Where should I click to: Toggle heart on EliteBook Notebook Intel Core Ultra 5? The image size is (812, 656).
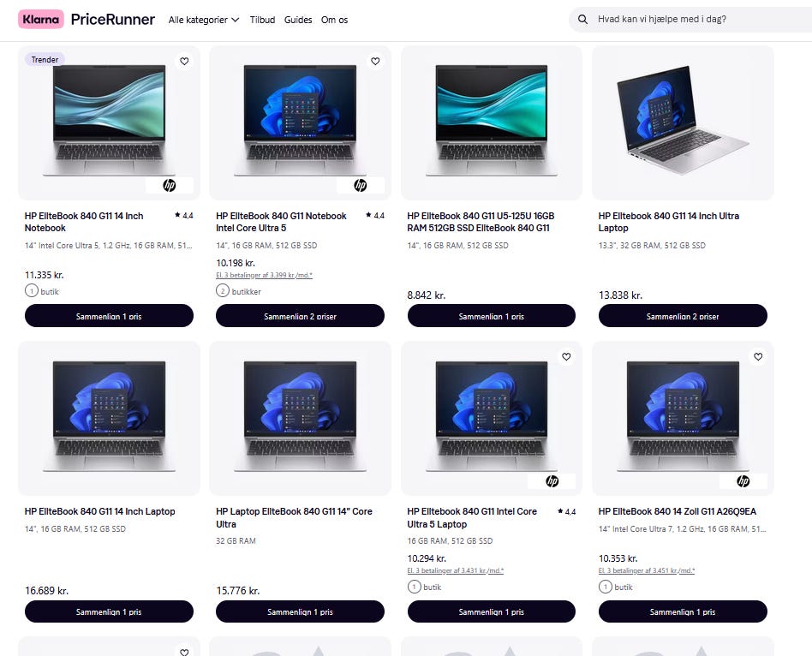coord(375,61)
